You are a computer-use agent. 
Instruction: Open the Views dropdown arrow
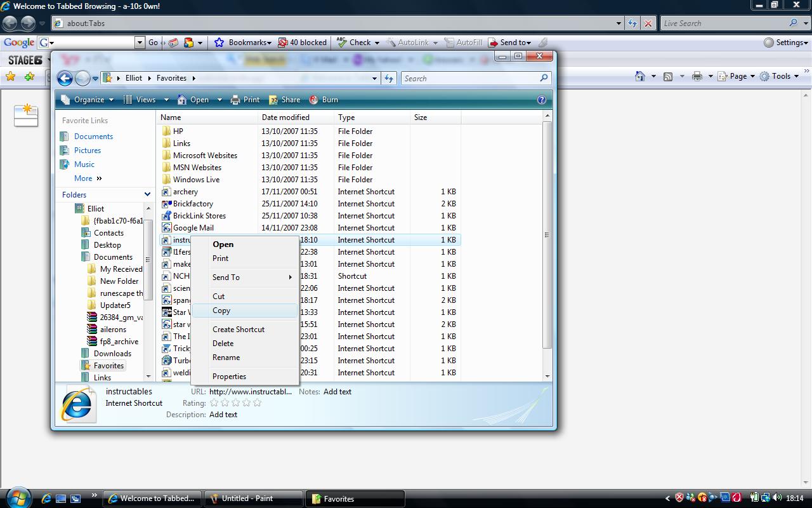[166, 100]
